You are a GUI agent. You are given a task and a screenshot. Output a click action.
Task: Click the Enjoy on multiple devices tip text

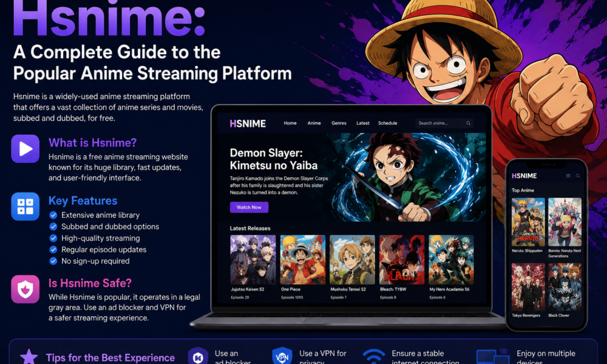tap(546, 357)
